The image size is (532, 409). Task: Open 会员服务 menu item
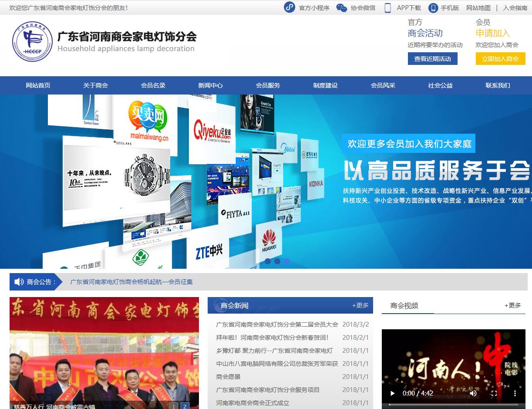click(268, 85)
